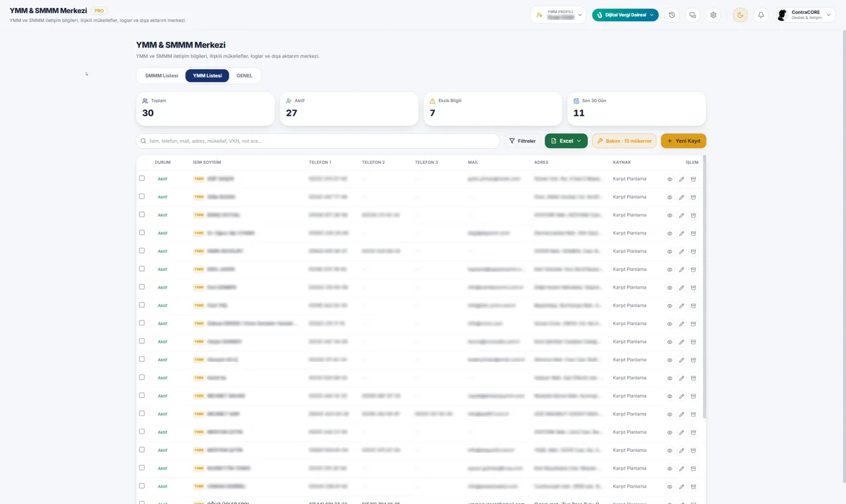Click the KAYNAK column header
This screenshot has width=846, height=504.
point(622,162)
